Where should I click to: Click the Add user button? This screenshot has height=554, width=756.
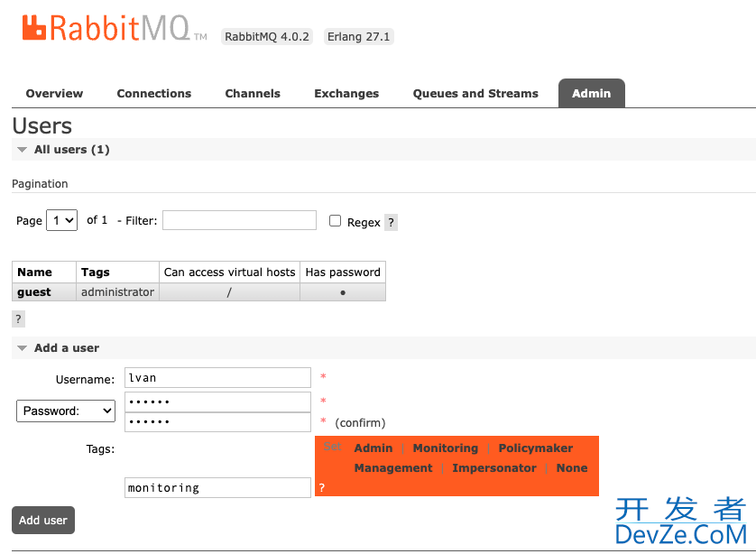[x=43, y=521]
